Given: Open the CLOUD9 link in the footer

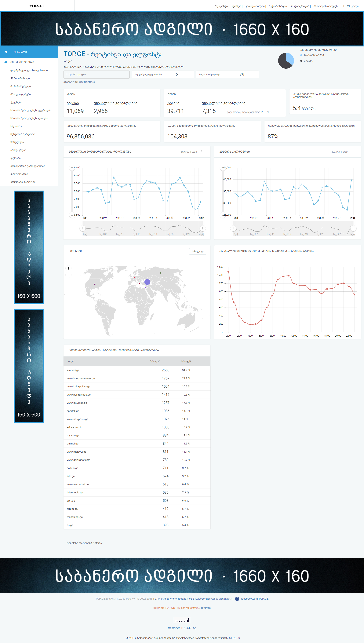Looking at the screenshot, I should (234, 638).
